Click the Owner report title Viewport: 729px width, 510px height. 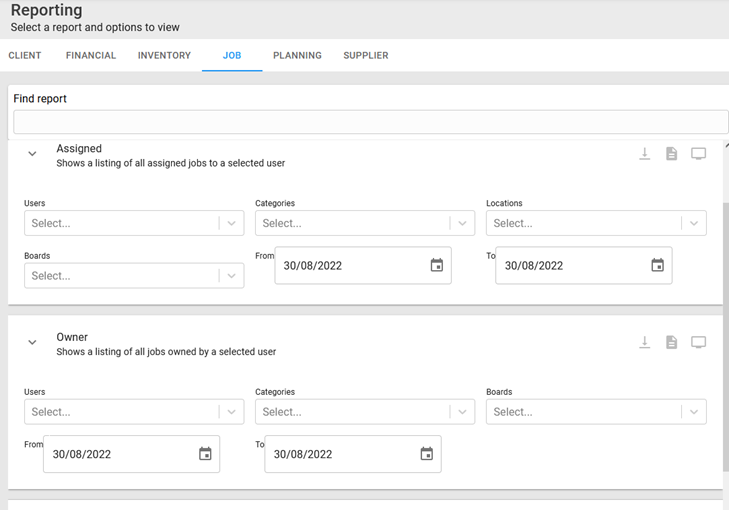click(x=72, y=337)
